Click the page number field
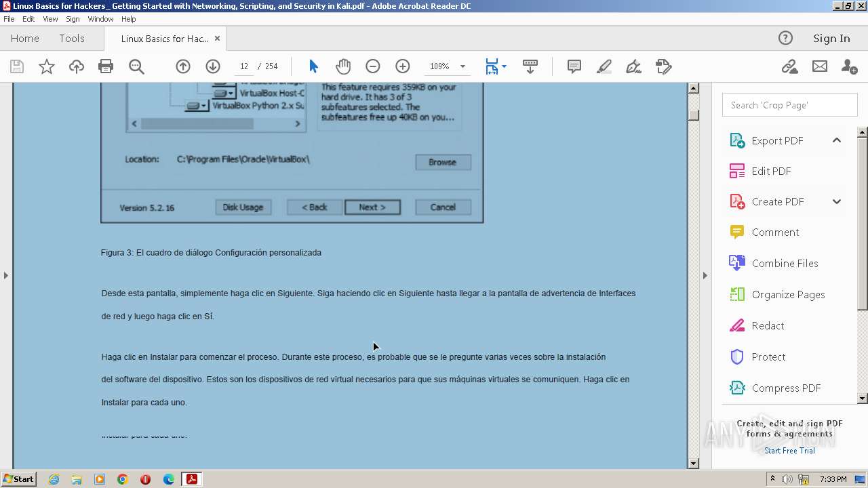The height and width of the screenshot is (488, 868). pyautogui.click(x=244, y=66)
